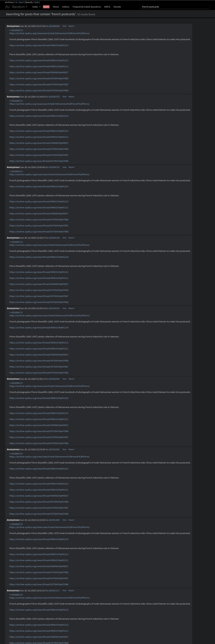Image resolution: width=215 pixels, height=644 pixels.
Task: Focus the search box containing 'french postcards'
Action: tap(175, 7)
